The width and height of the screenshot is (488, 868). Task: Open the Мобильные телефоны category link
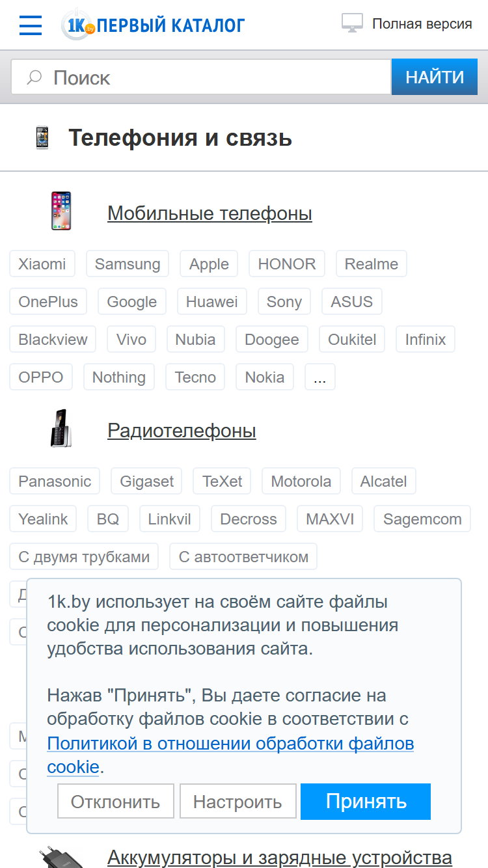210,213
